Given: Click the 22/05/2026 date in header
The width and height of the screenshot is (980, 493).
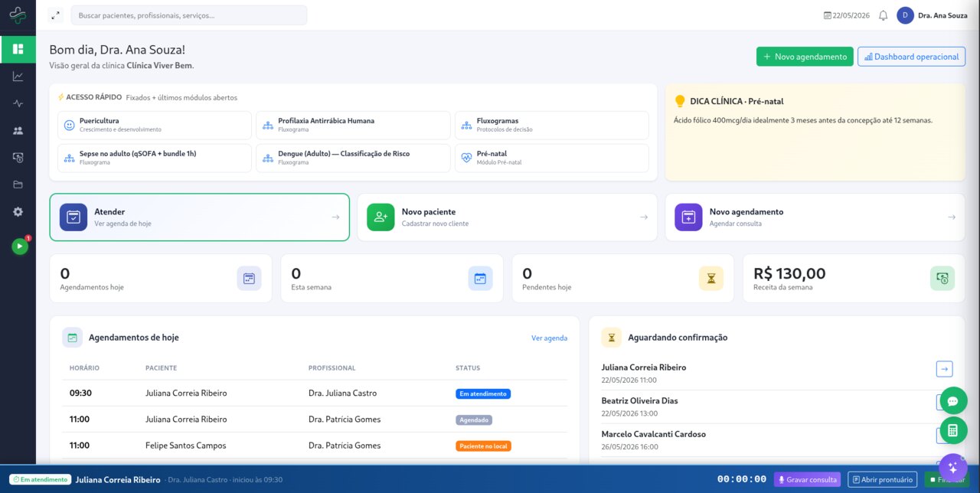Looking at the screenshot, I should 847,15.
